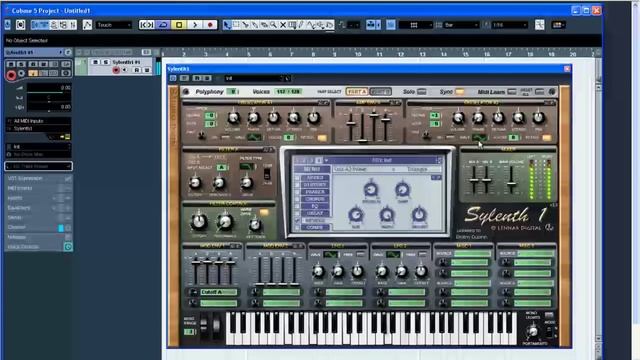Toggle the Compr effect checkbox
Image resolution: width=640 pixels, height=360 pixels.
pyautogui.click(x=298, y=227)
